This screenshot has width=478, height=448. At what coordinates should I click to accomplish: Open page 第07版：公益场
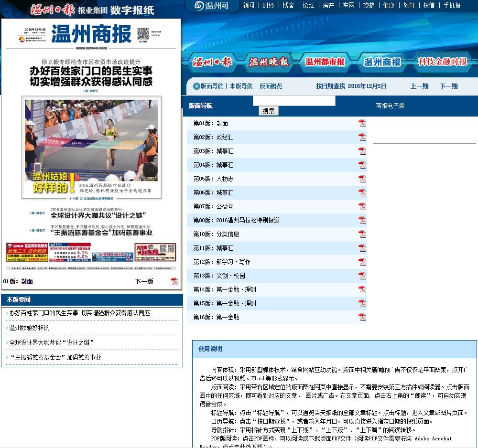(213, 206)
